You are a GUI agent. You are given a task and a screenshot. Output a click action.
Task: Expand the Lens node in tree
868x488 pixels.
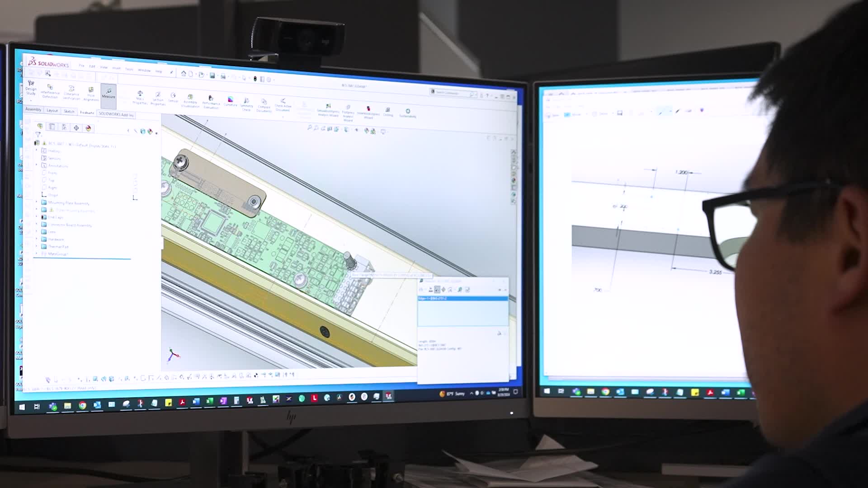[37, 231]
